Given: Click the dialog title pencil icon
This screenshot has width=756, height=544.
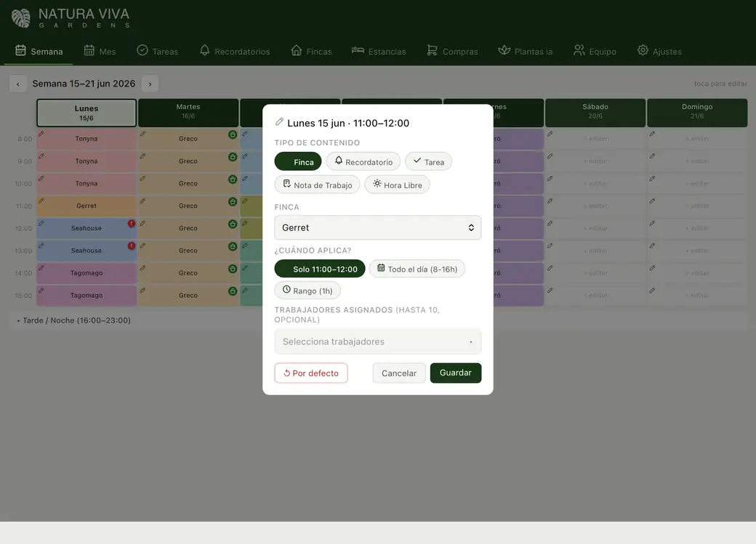Looking at the screenshot, I should 279,122.
